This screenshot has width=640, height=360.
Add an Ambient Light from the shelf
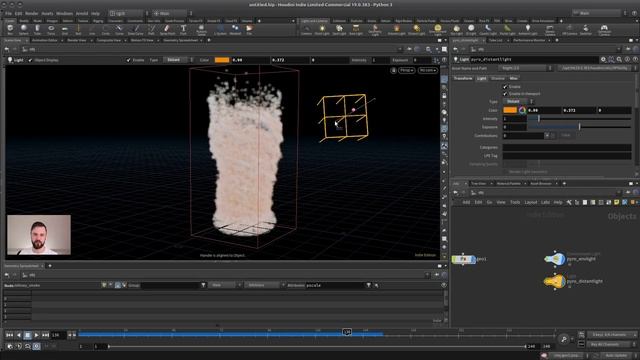[x=527, y=29]
